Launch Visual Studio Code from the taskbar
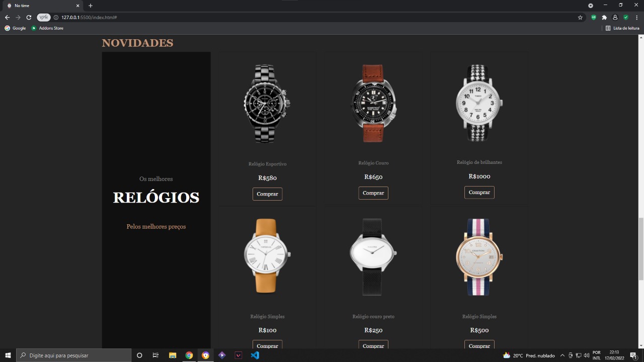644x362 pixels. (255, 355)
